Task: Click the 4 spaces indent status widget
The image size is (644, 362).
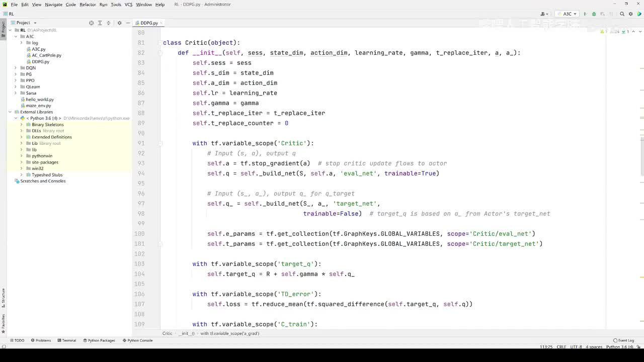Action: (x=595, y=347)
